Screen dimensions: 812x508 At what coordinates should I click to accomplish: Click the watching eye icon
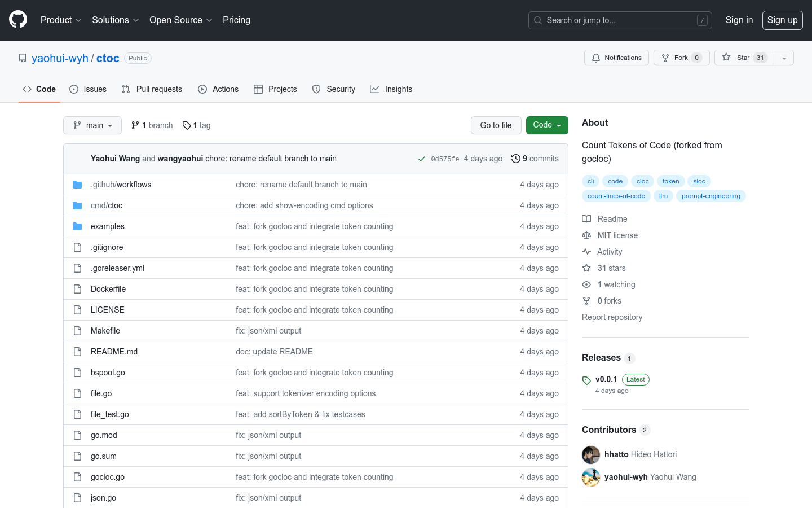click(586, 284)
